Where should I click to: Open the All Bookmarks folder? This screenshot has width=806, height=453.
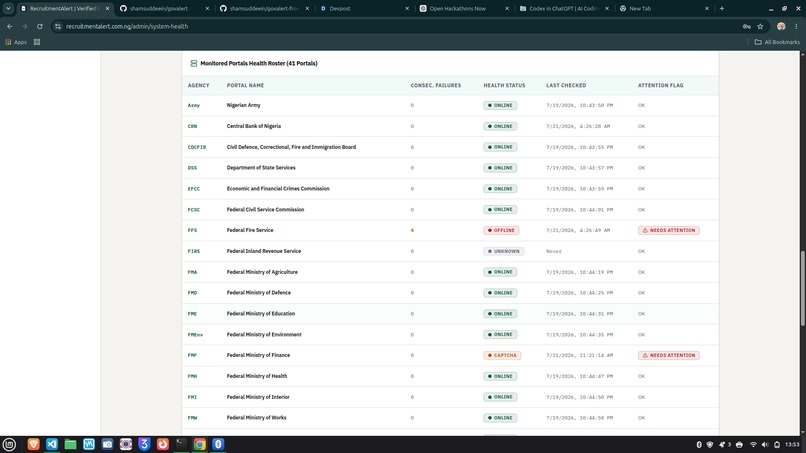coord(777,42)
